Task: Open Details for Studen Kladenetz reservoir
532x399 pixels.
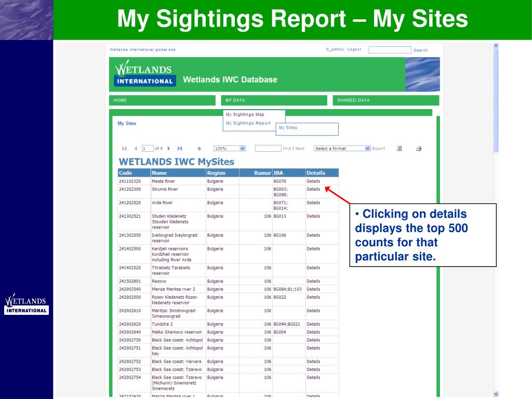Action: click(313, 216)
